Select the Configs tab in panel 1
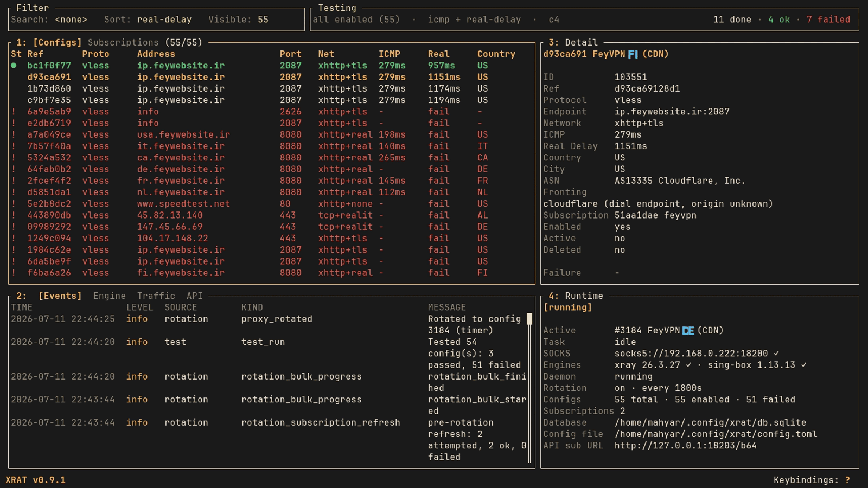 [57, 42]
